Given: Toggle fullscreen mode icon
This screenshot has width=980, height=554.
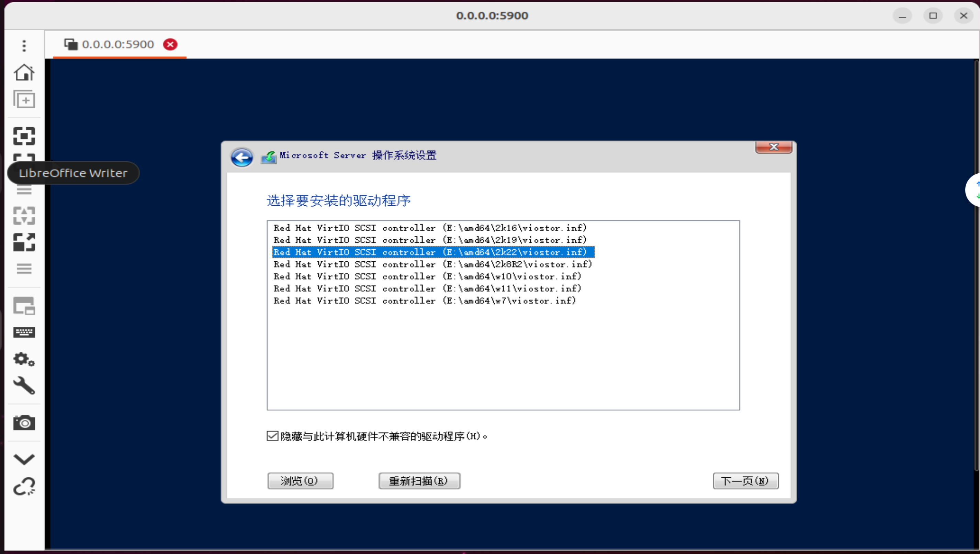Looking at the screenshot, I should click(x=24, y=136).
